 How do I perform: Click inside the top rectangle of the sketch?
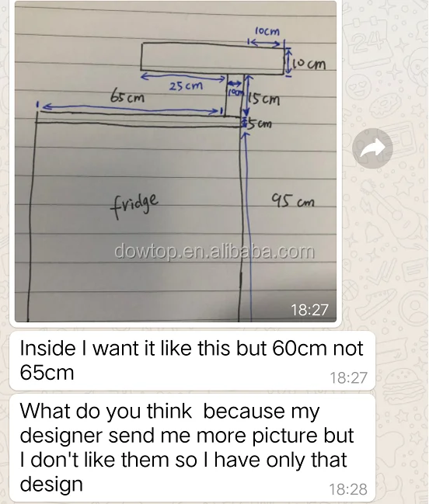point(212,58)
